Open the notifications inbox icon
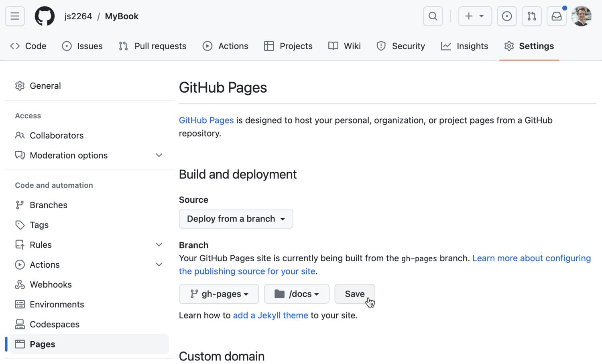 tap(556, 16)
